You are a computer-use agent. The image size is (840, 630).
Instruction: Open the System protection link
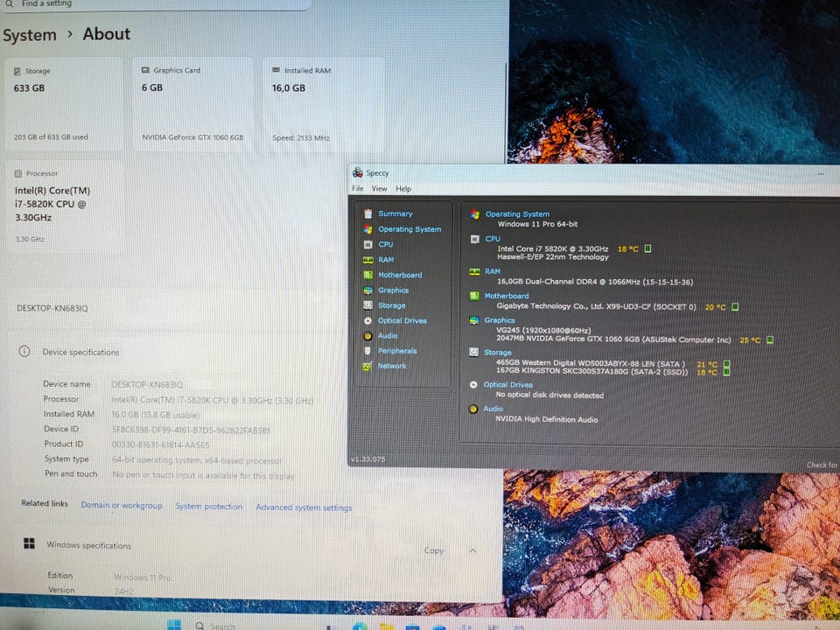(x=209, y=507)
